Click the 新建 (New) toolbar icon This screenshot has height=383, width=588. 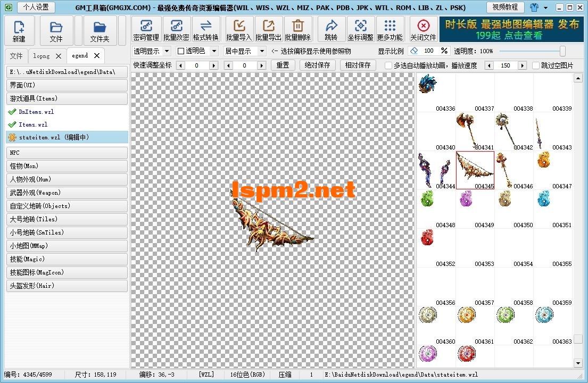coord(19,31)
